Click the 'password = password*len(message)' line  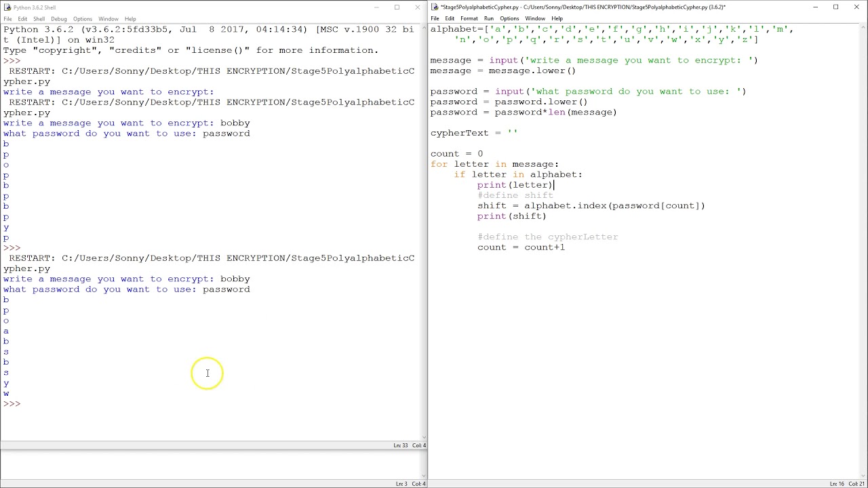pyautogui.click(x=524, y=112)
